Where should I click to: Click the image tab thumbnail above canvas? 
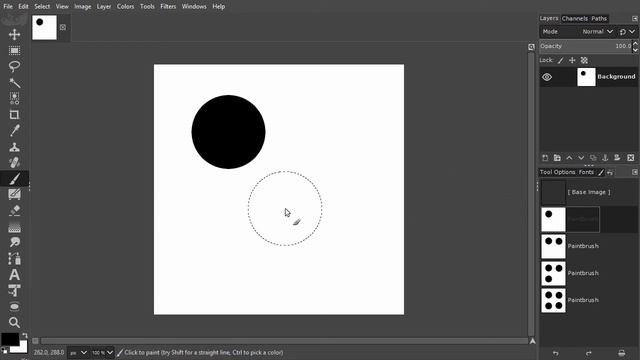click(44, 28)
